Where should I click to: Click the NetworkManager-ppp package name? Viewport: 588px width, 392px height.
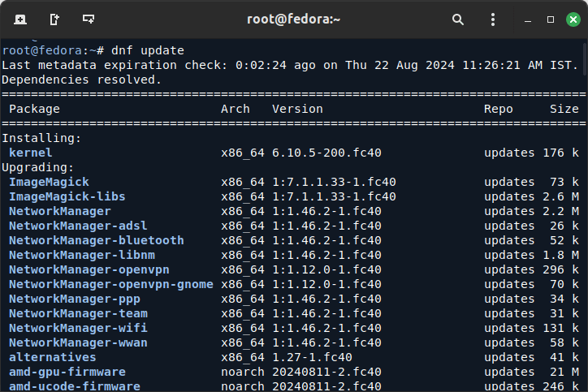point(75,299)
